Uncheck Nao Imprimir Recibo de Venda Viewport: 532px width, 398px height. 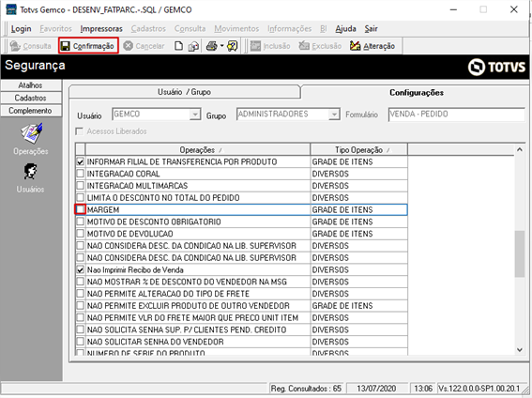pos(81,269)
